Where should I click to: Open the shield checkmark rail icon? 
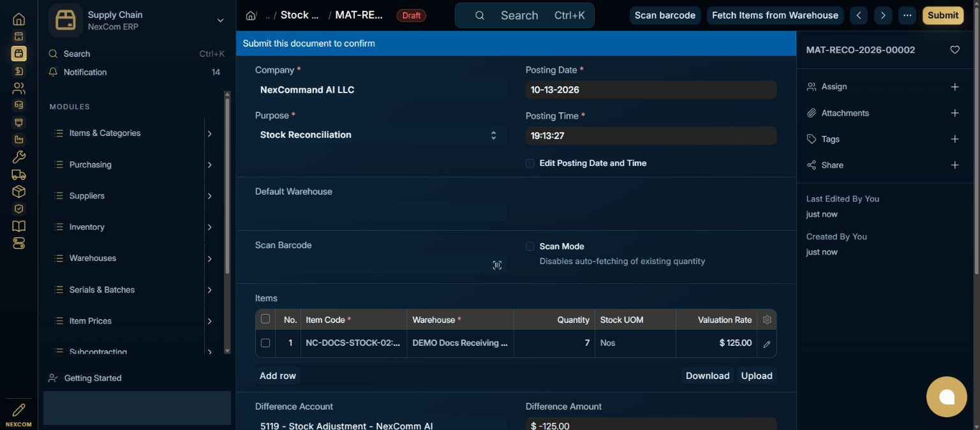point(19,209)
